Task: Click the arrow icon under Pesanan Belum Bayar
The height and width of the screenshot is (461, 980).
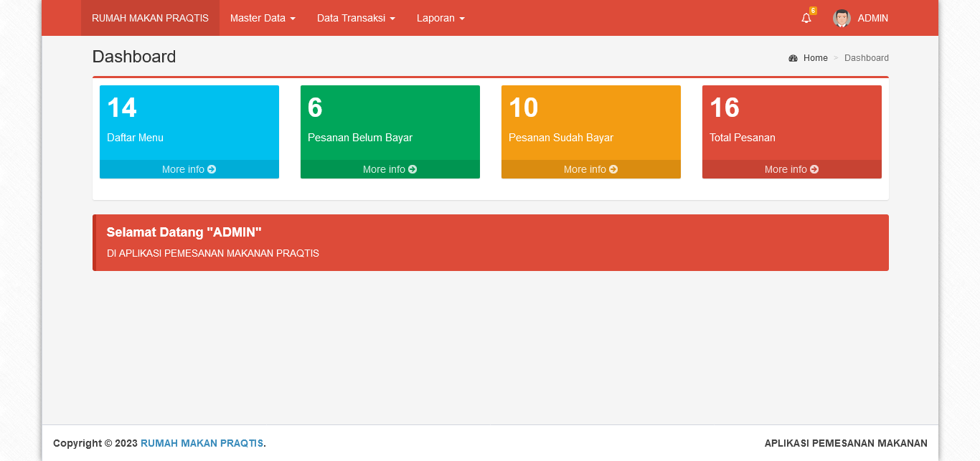Action: (413, 169)
